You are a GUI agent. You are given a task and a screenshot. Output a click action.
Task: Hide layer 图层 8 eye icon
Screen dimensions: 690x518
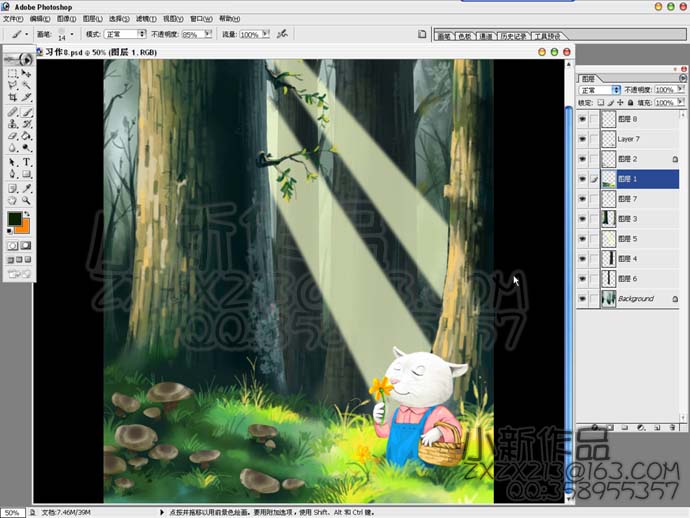[x=583, y=119]
